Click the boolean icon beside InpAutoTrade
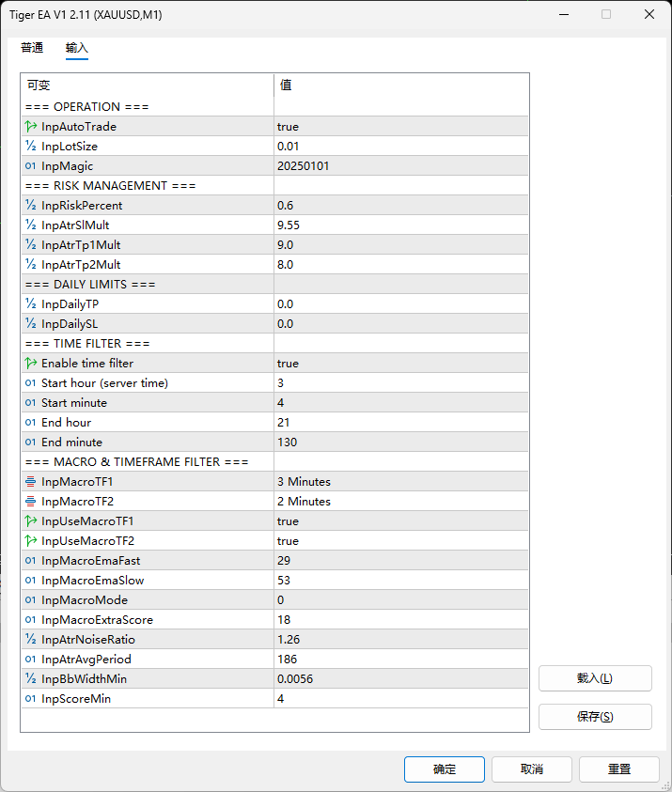Screen dimensions: 672x792 tap(31, 126)
